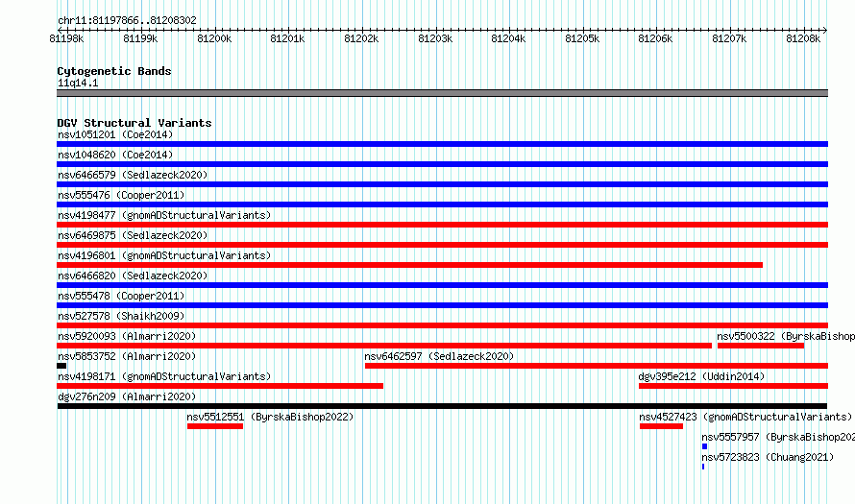Click the nsv555478 (Cooper2011) label
Image resolution: width=855 pixels, height=504 pixels.
121,296
